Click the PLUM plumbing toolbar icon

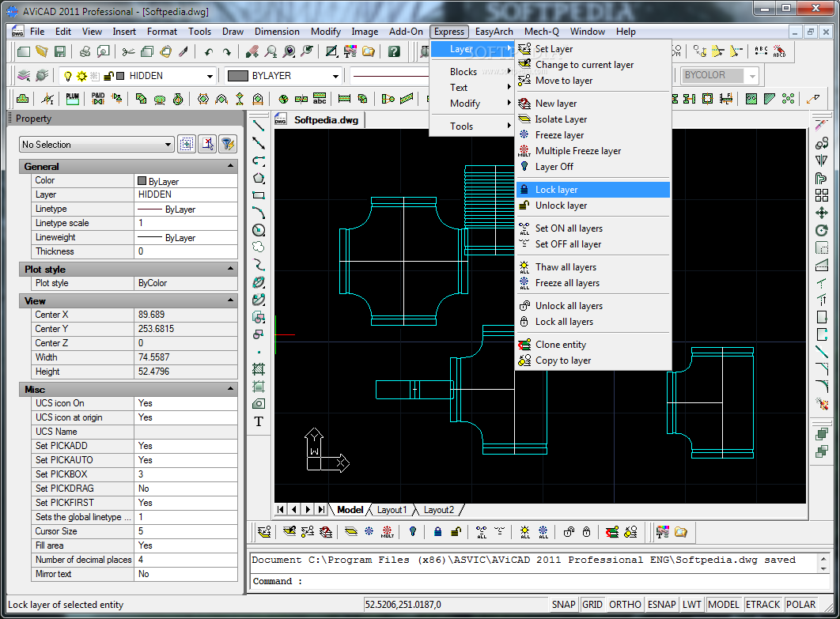pyautogui.click(x=72, y=99)
